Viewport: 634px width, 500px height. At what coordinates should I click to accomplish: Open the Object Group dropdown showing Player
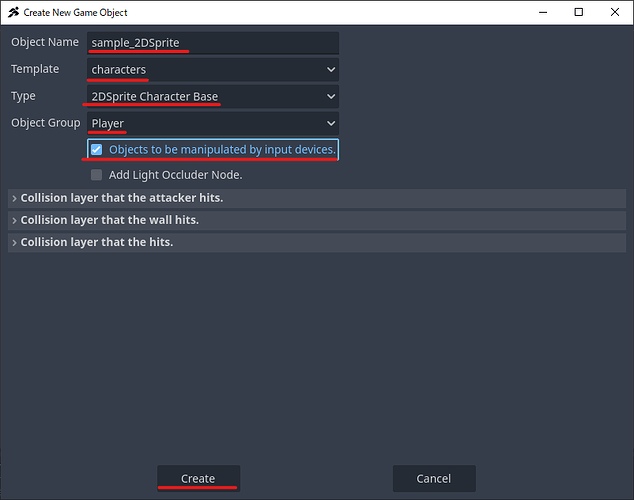click(x=213, y=123)
